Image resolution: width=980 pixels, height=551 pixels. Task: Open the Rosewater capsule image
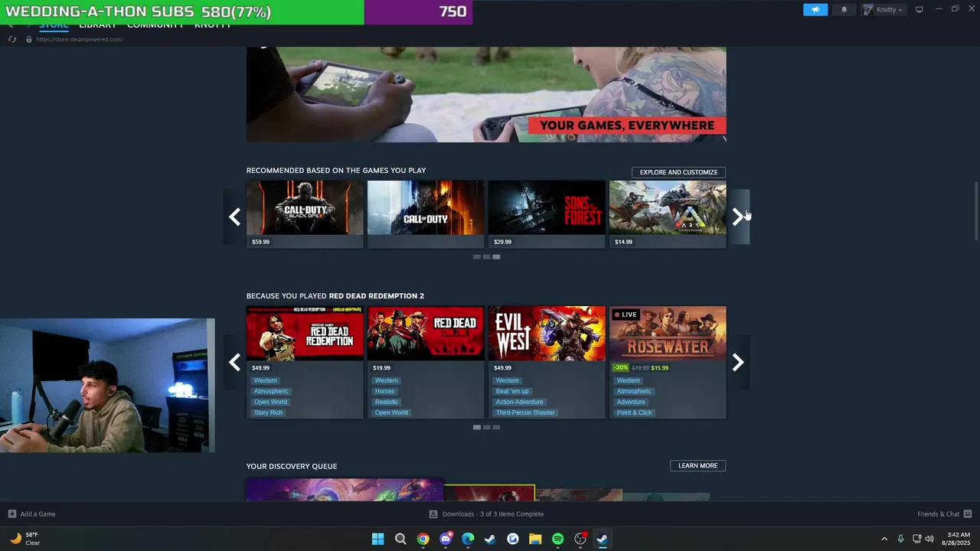pyautogui.click(x=668, y=333)
